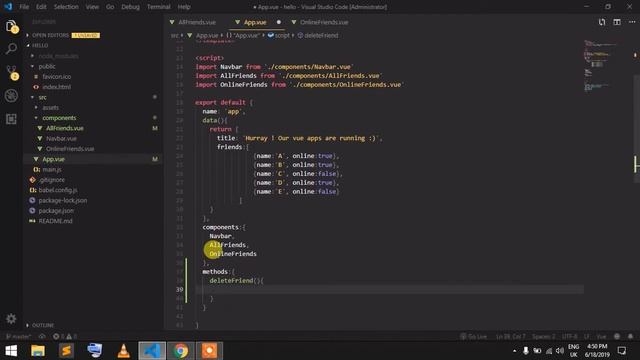Click the script breadcrumb item
Image resolution: width=640 pixels, height=360 pixels.
tap(279, 36)
